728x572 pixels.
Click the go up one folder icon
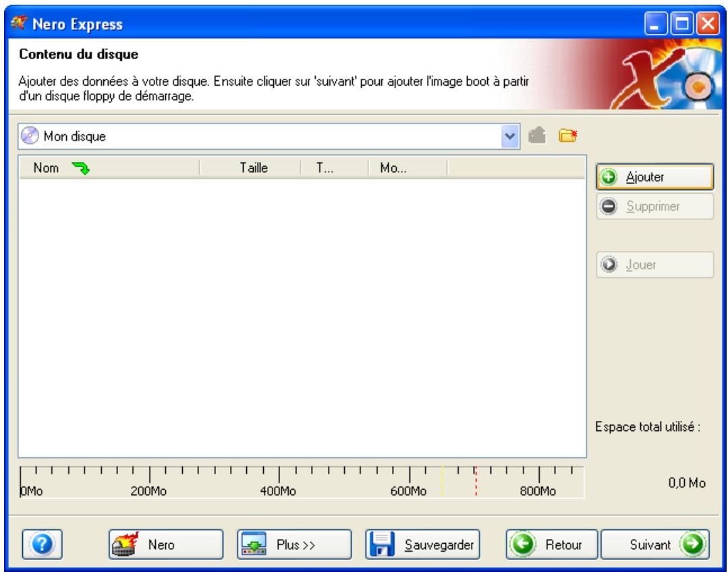537,136
